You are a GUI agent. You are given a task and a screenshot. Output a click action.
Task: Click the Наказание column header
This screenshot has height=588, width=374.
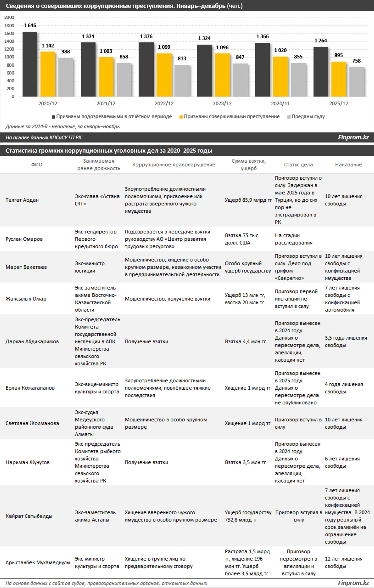click(348, 165)
